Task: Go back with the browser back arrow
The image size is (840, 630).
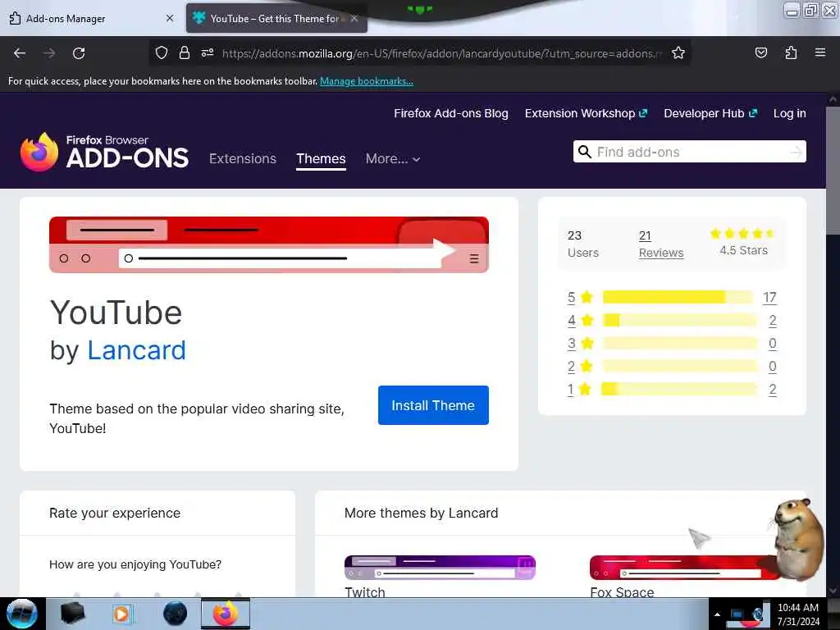Action: click(20, 53)
